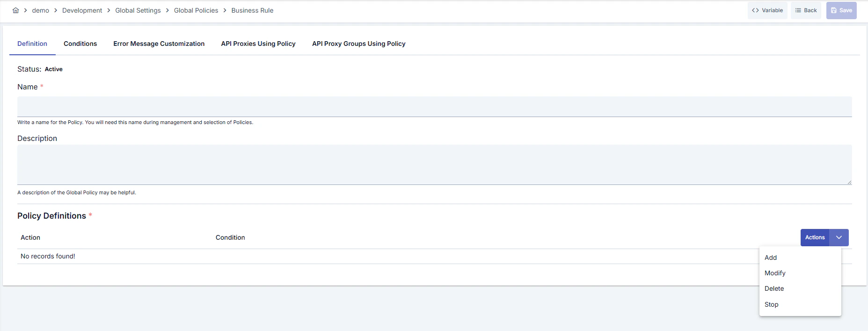Navigate to Global Policies breadcrumb
The width and height of the screenshot is (868, 331).
click(x=196, y=10)
